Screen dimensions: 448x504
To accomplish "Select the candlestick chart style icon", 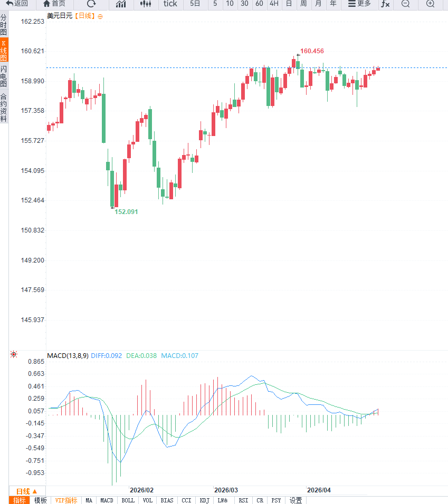I will tap(146, 4).
